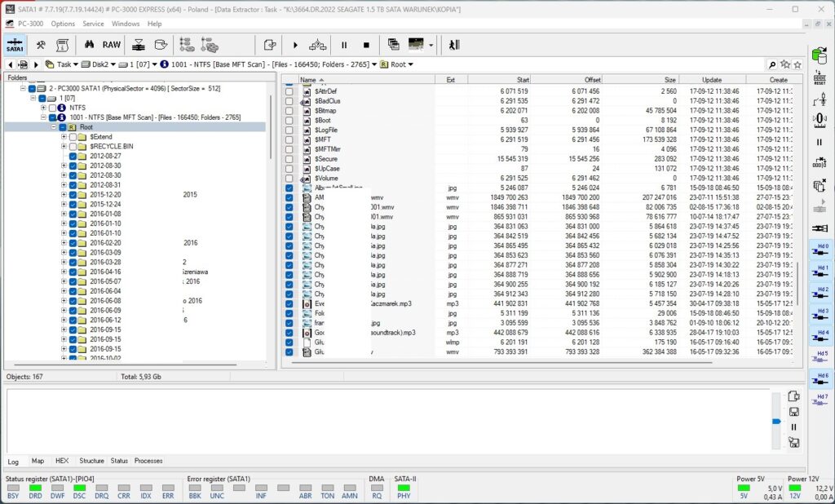
Task: Click the save log disk icon
Action: [x=794, y=412]
